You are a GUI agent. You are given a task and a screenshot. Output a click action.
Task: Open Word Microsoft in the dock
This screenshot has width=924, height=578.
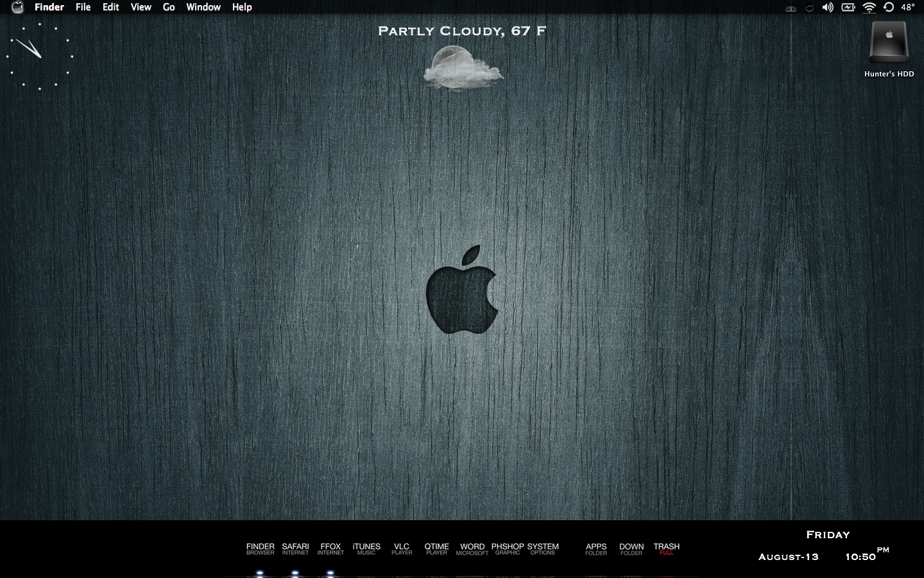pyautogui.click(x=472, y=548)
